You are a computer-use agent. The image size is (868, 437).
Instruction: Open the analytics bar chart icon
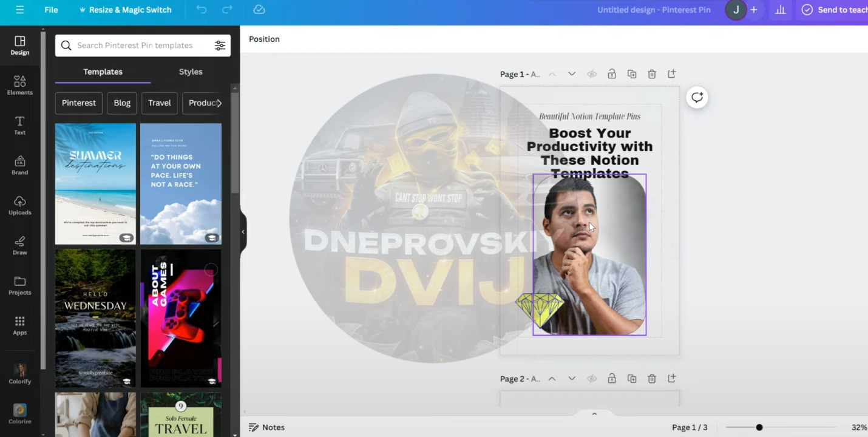[x=781, y=10]
